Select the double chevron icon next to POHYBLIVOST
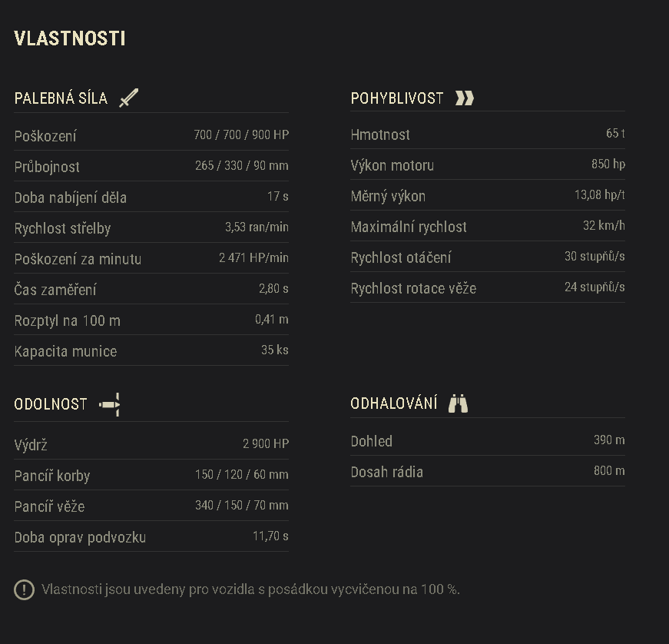The height and width of the screenshot is (644, 669). coord(464,98)
